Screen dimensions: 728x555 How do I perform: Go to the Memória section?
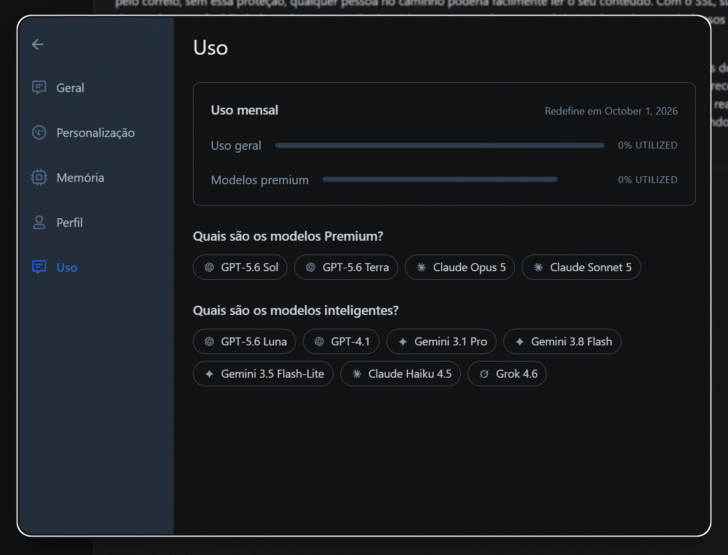pyautogui.click(x=80, y=177)
